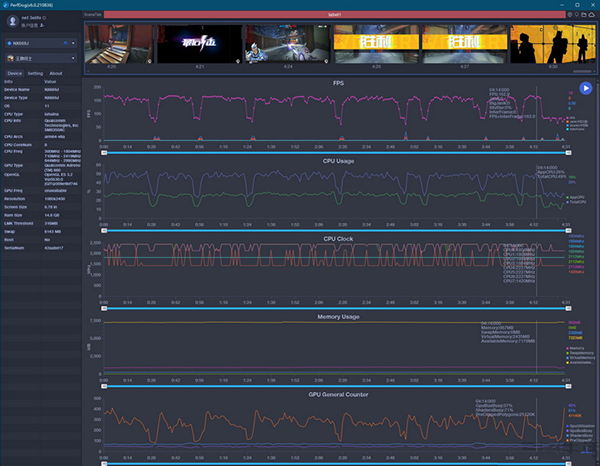Click the cloud upload icon in top toolbar
This screenshot has height=466, width=600.
(x=590, y=15)
